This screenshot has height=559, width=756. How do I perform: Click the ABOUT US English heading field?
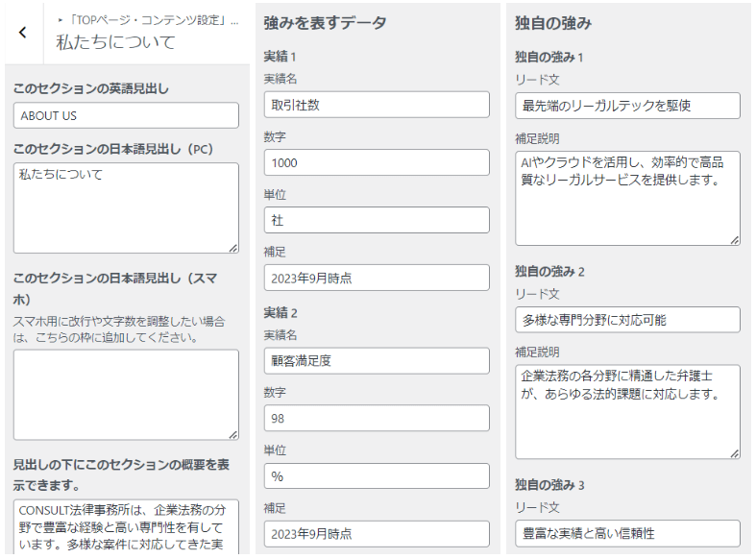[126, 115]
